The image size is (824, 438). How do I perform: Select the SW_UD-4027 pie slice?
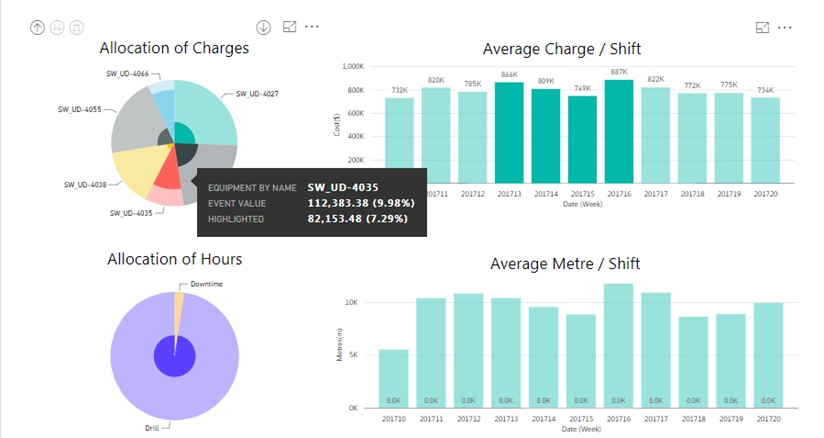[208, 113]
